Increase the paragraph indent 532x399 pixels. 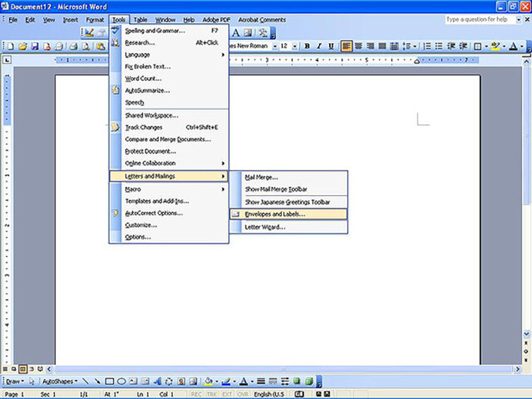click(x=463, y=46)
